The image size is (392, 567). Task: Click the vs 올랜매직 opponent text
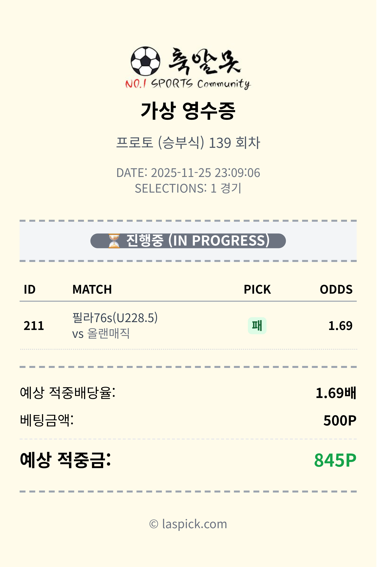101,334
